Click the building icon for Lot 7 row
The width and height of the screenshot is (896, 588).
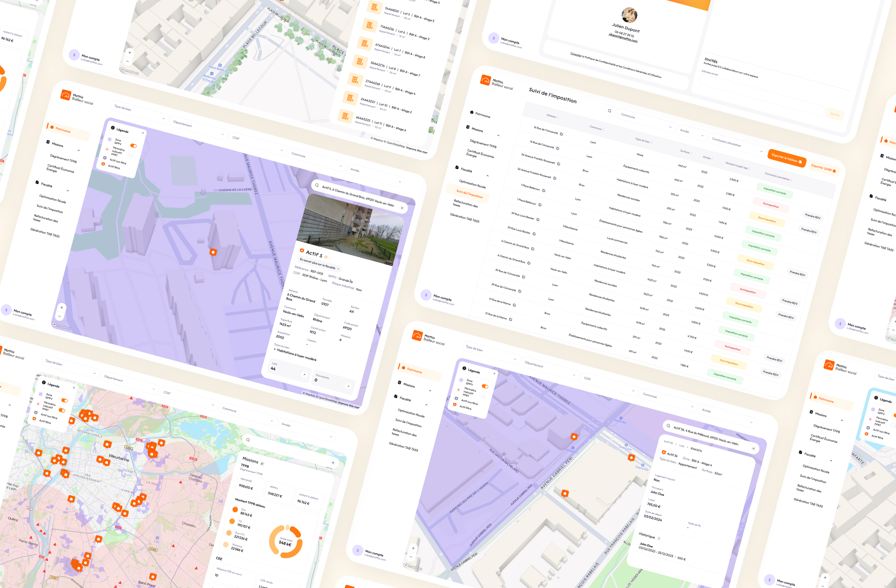tap(364, 43)
